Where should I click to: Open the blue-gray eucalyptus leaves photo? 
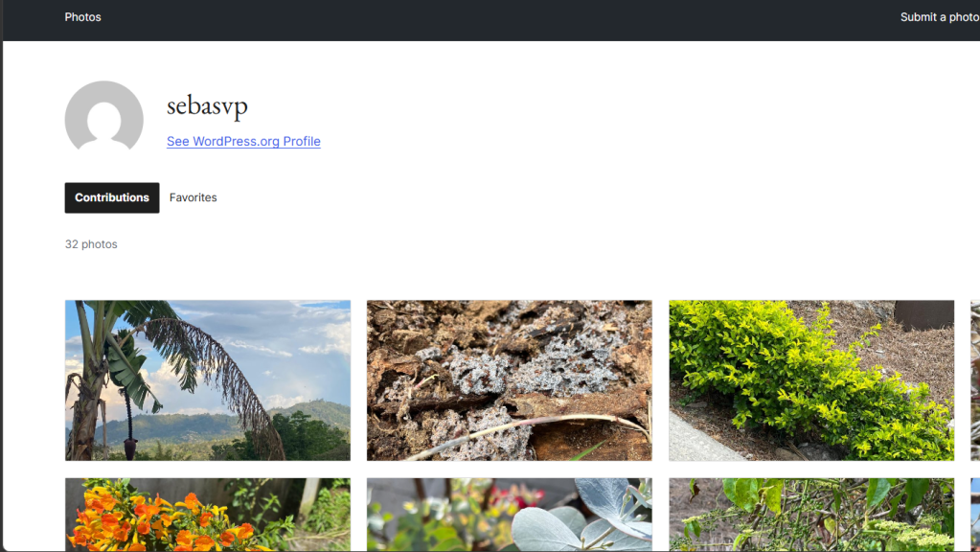[510, 515]
